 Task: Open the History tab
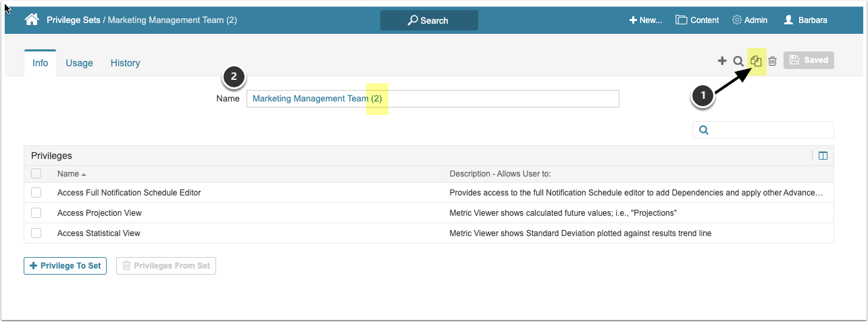tap(125, 63)
